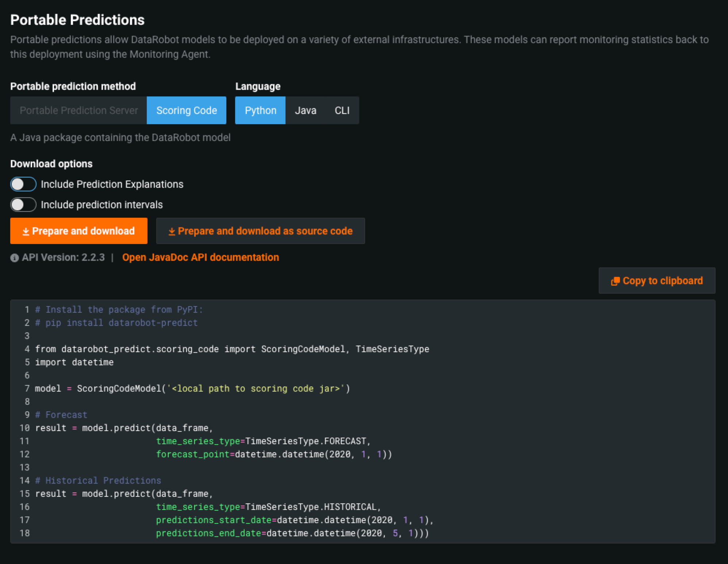Click the ScoringCodeModel jar path line
The height and width of the screenshot is (564, 728).
[x=192, y=388]
